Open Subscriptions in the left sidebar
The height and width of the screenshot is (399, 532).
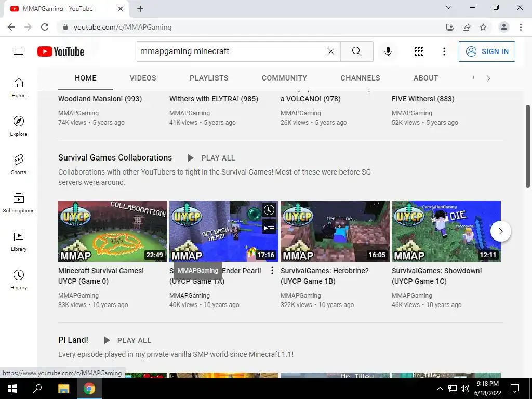tap(19, 203)
